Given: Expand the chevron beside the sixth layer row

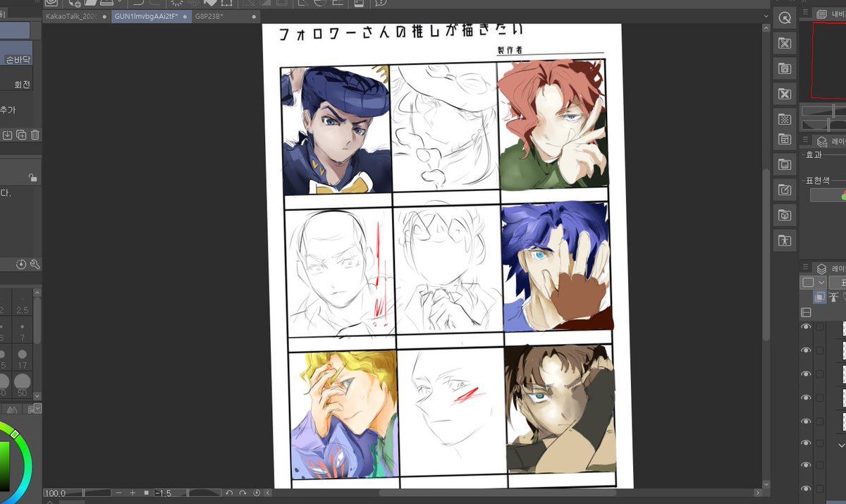Looking at the screenshot, I should 841,445.
